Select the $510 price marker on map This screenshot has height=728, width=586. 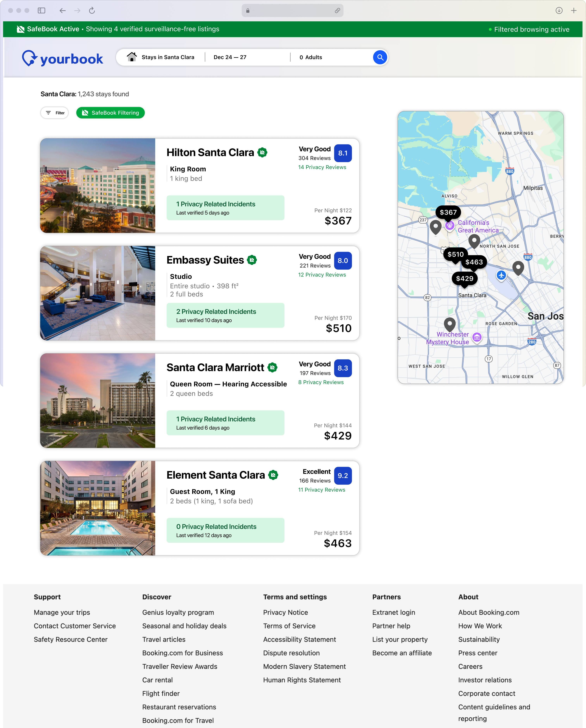(455, 254)
